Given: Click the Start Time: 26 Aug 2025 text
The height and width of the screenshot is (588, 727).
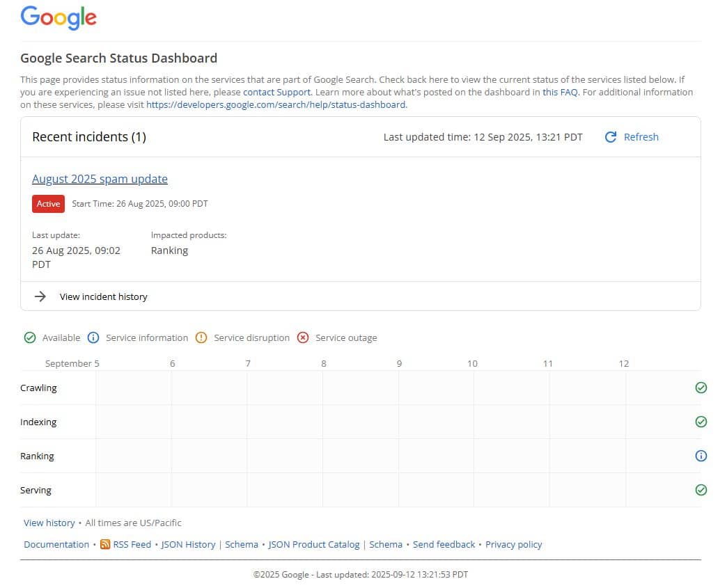Looking at the screenshot, I should coord(140,204).
